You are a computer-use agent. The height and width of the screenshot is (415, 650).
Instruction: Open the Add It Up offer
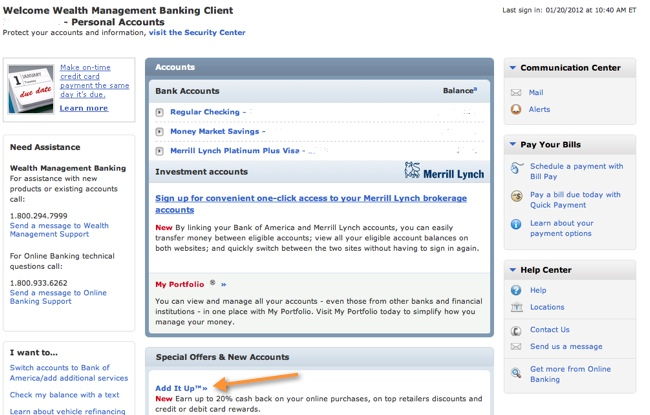click(181, 388)
